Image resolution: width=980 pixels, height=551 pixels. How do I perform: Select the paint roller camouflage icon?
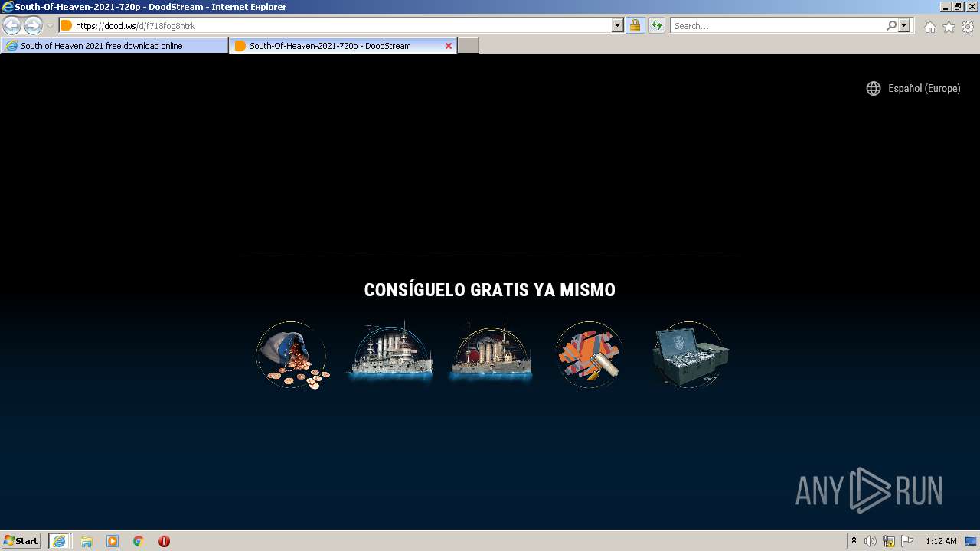coord(589,354)
